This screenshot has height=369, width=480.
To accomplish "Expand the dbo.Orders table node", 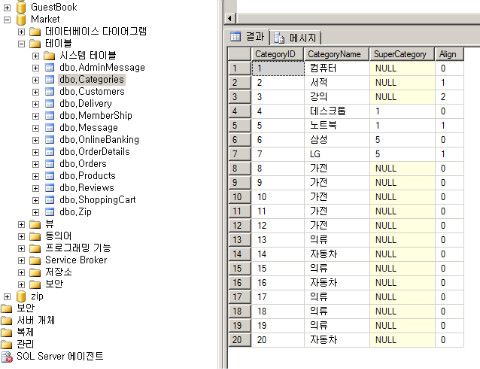I will [36, 164].
